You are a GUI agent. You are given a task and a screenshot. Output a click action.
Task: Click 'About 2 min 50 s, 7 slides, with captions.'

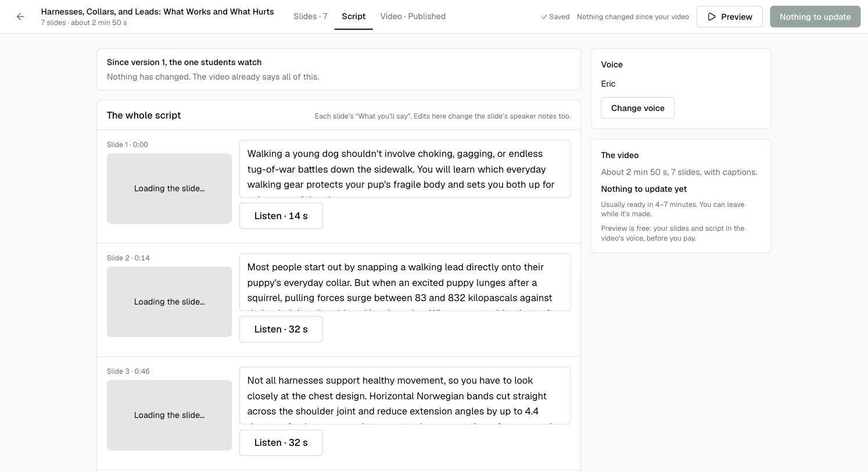click(x=679, y=172)
